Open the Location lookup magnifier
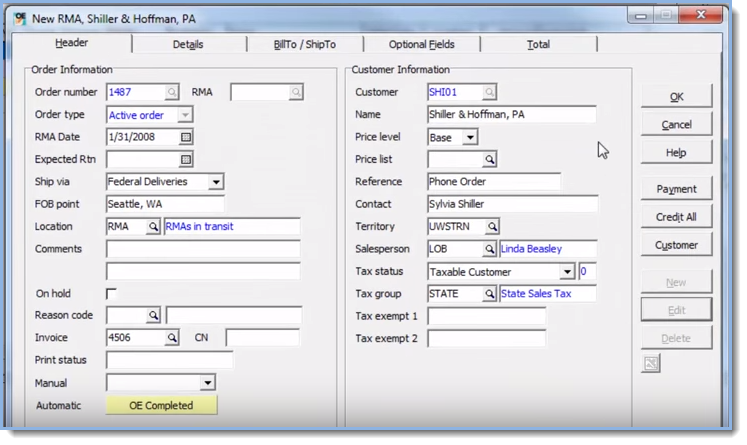747x445 pixels. click(x=153, y=227)
